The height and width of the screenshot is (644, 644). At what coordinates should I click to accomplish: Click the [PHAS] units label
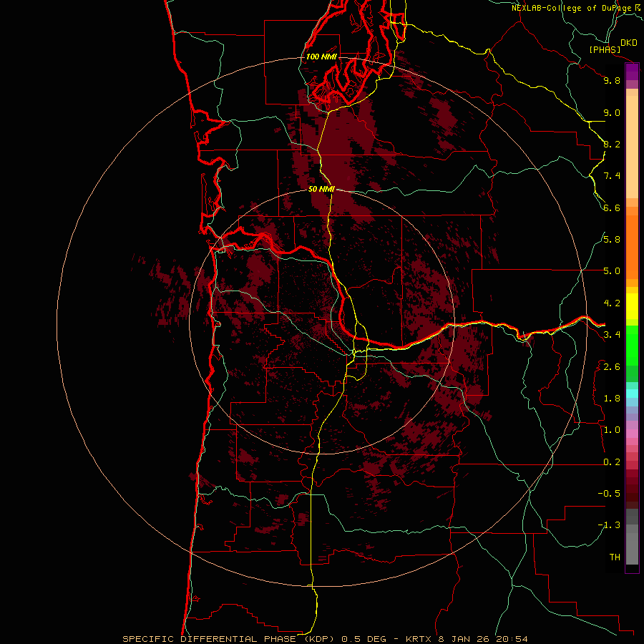[x=605, y=49]
